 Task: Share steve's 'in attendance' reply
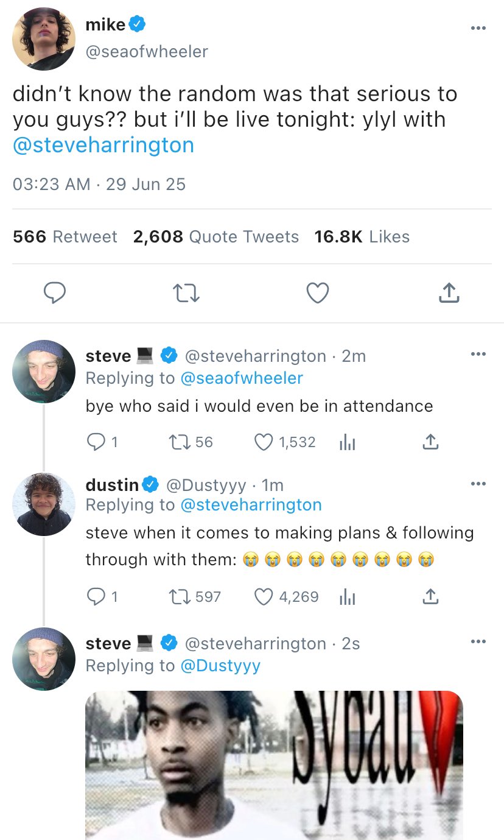coord(430,442)
